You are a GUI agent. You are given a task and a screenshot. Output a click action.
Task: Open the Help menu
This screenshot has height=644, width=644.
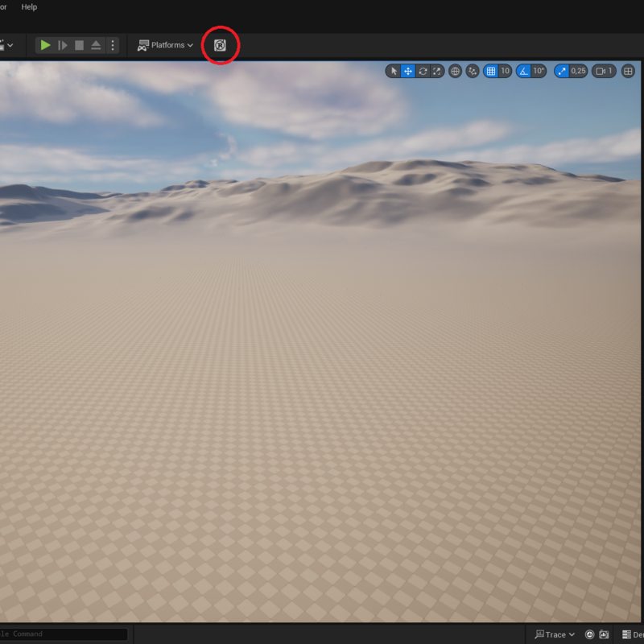click(x=29, y=6)
